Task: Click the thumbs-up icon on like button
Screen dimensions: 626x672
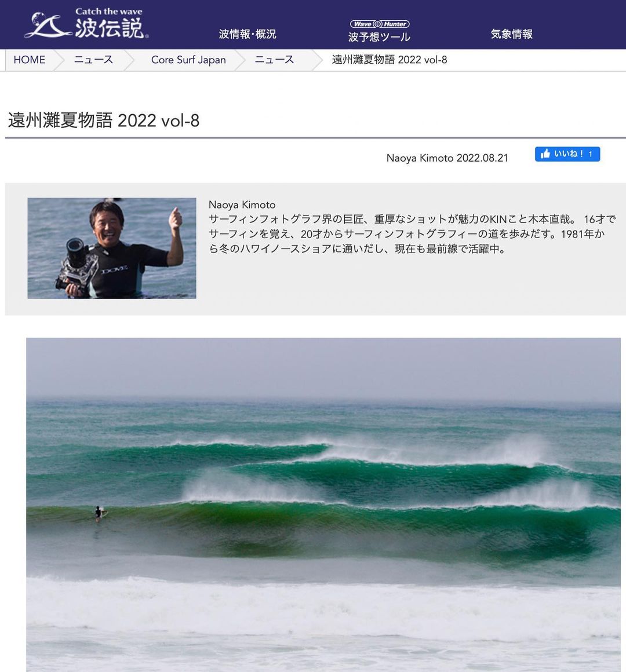Action: (545, 154)
